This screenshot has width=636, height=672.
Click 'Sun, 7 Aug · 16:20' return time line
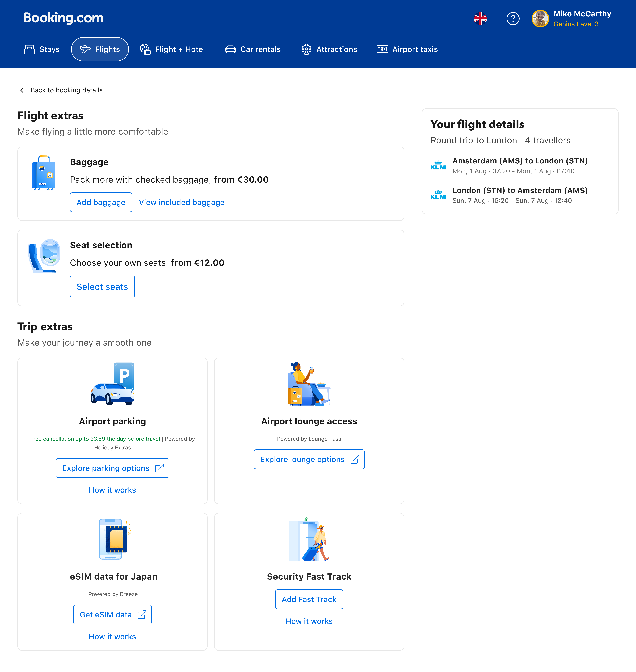[x=512, y=201]
